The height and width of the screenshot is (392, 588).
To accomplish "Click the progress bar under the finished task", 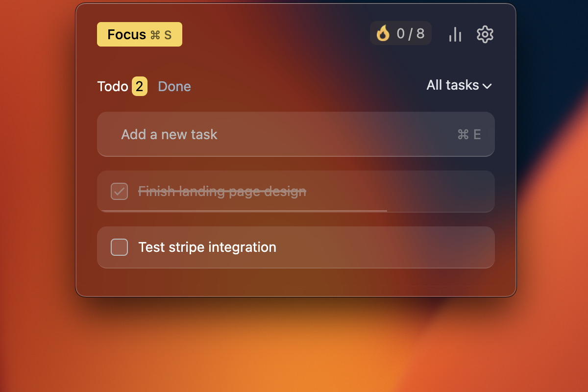I will (242, 211).
